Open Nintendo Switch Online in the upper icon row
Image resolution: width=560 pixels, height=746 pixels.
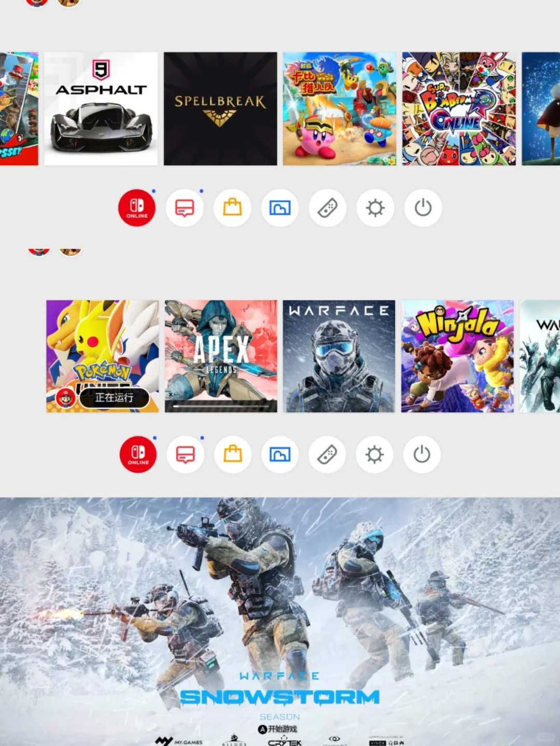tap(137, 208)
